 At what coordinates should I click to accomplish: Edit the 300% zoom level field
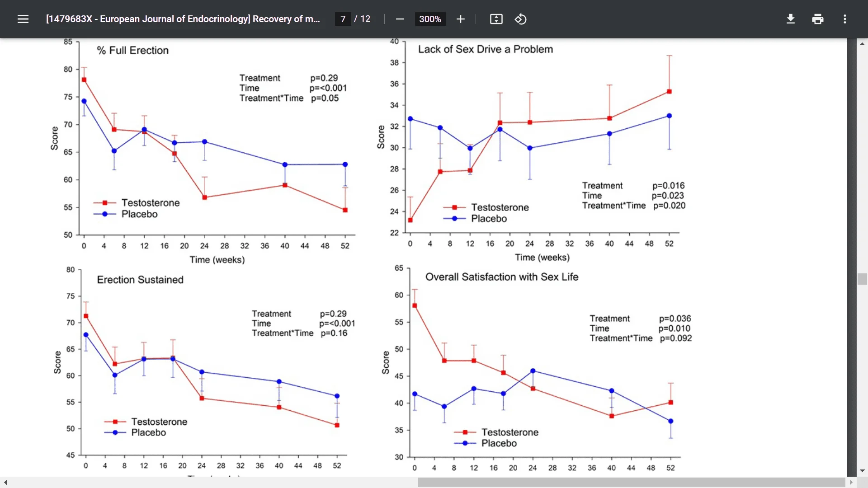click(430, 19)
